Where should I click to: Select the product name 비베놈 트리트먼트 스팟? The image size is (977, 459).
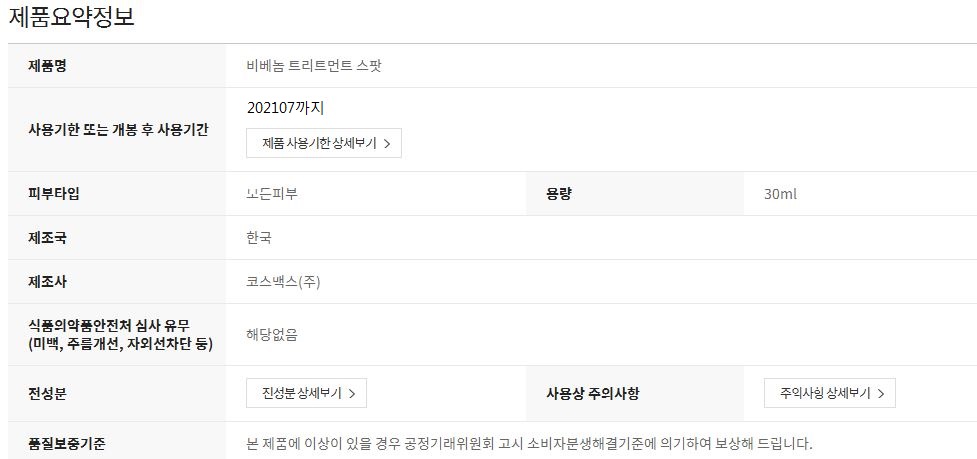(313, 66)
